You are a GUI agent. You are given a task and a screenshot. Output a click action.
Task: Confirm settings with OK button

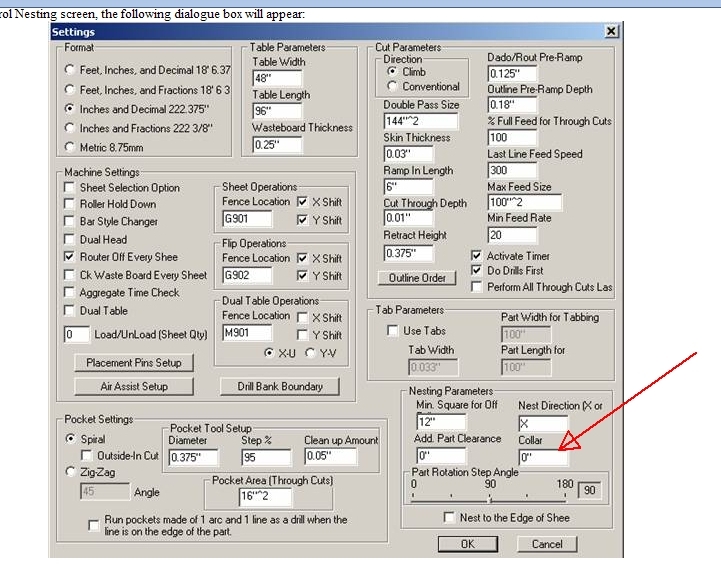coord(466,544)
